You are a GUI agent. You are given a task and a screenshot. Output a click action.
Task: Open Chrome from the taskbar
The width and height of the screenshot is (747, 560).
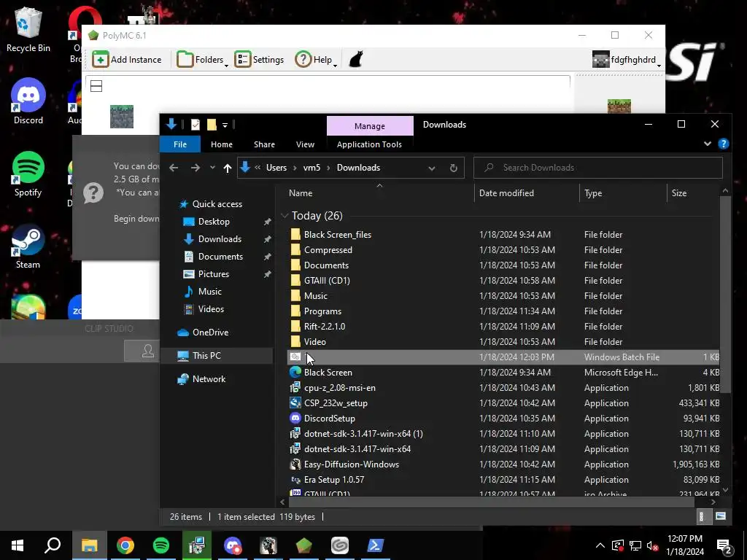click(125, 545)
